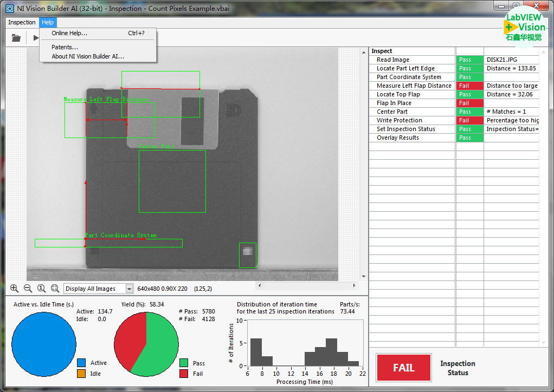Select Patents from the Help menu
Image resolution: width=554 pixels, height=392 pixels.
pyautogui.click(x=65, y=47)
